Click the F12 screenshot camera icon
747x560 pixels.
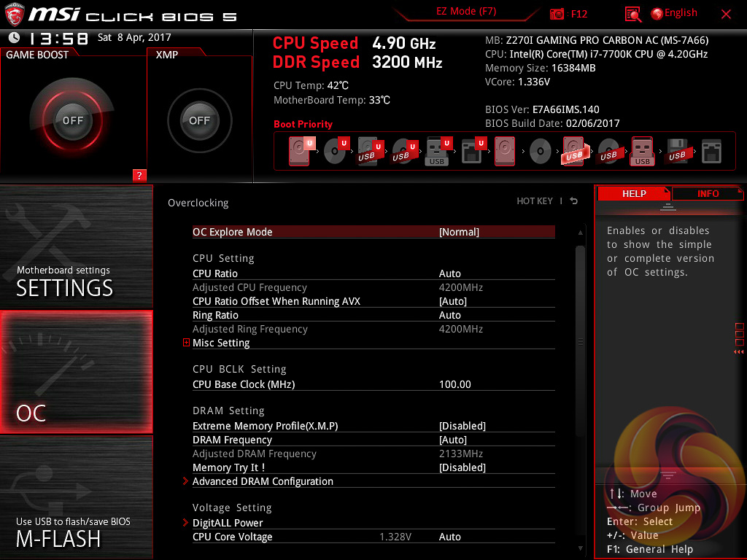(557, 14)
